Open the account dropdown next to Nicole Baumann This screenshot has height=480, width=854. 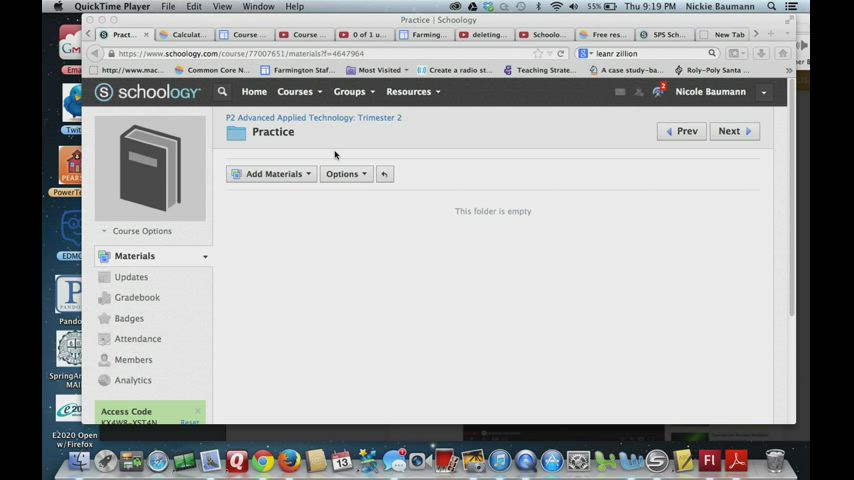(x=764, y=92)
